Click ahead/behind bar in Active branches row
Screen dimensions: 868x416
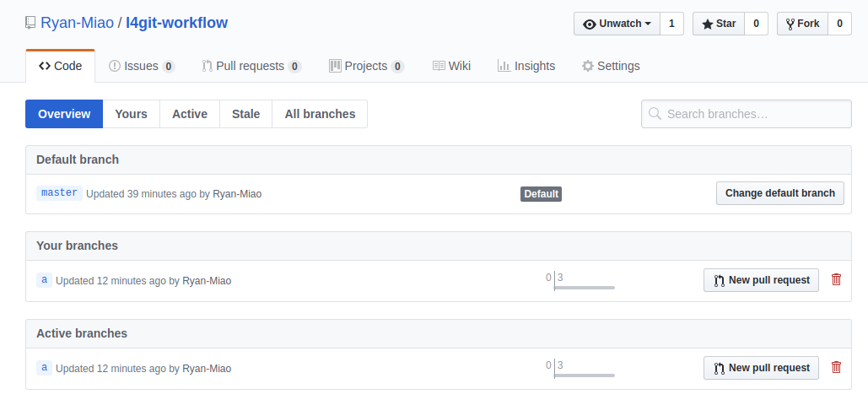(580, 369)
